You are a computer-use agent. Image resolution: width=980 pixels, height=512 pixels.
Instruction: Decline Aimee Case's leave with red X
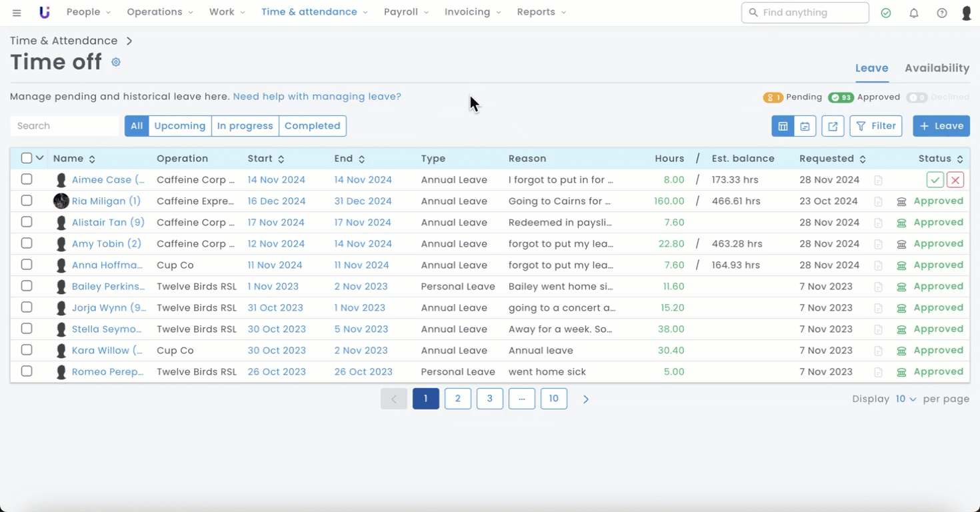[955, 180]
